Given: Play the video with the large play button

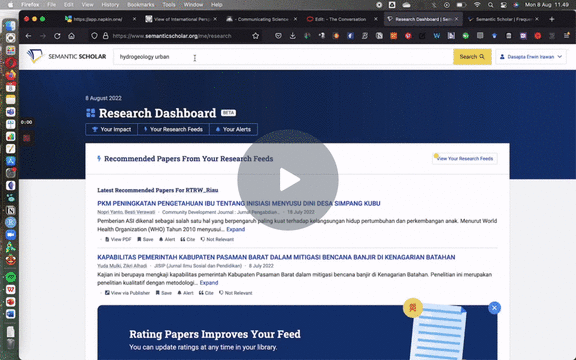Looking at the screenshot, I should (x=288, y=180).
